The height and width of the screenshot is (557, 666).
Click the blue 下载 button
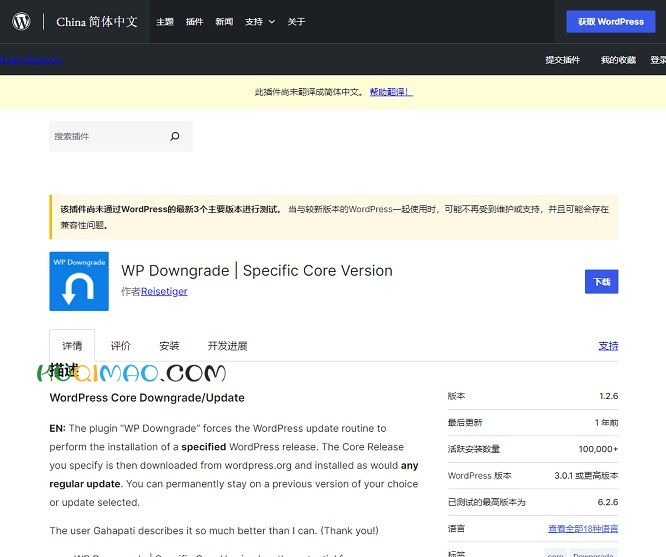click(x=601, y=282)
